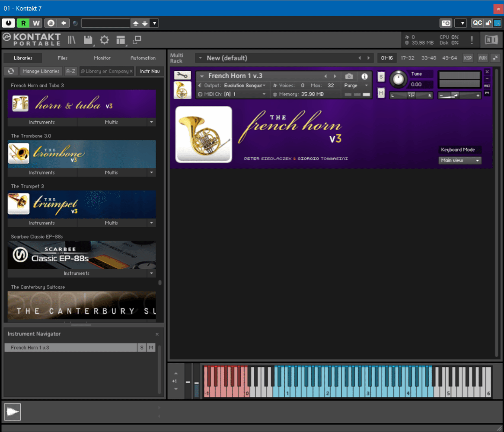Open the Main view dropdown
Screen dimensions: 504x432
pos(459,160)
